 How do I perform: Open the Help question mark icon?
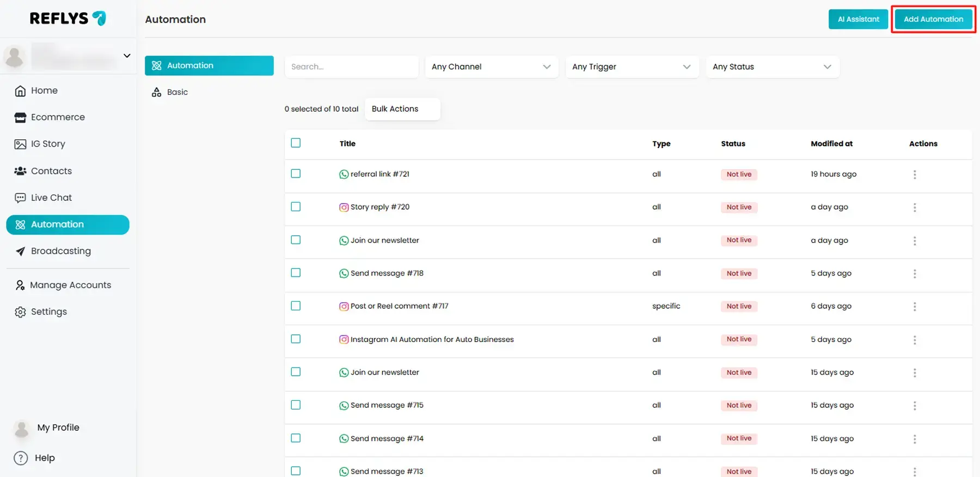[x=21, y=458]
